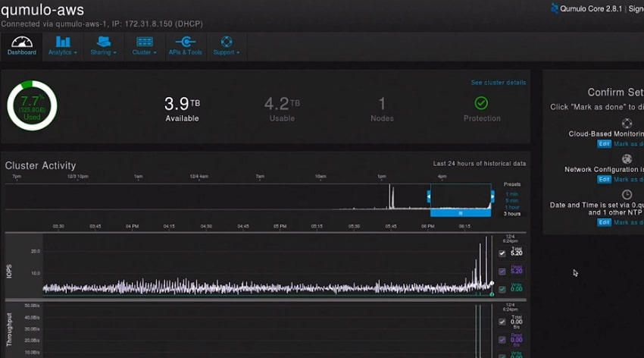The image size is (644, 358).
Task: Click the pause icon on timeline selection bar
Action: 461,213
